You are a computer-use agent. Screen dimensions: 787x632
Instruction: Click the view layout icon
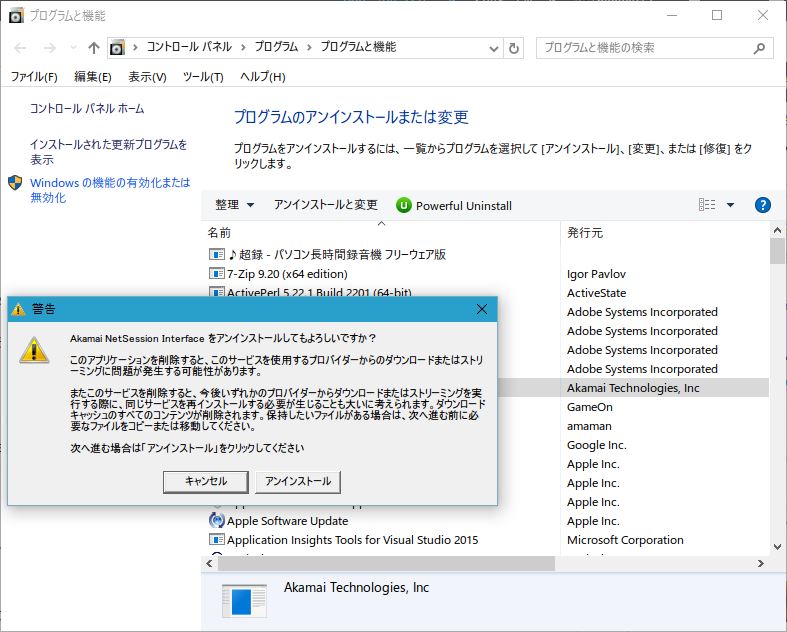[x=707, y=205]
